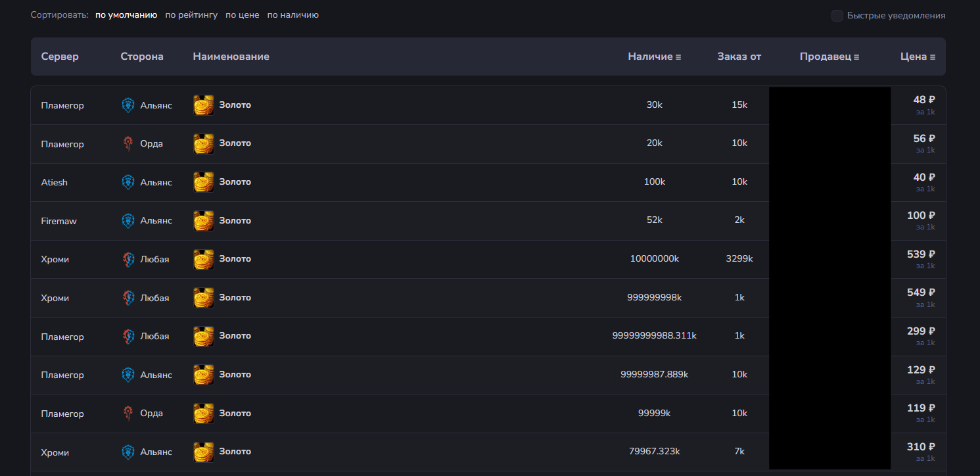Image resolution: width=980 pixels, height=476 pixels.
Task: Click the any-faction icon in the Пламегор 299 ₽ row
Action: tap(128, 337)
